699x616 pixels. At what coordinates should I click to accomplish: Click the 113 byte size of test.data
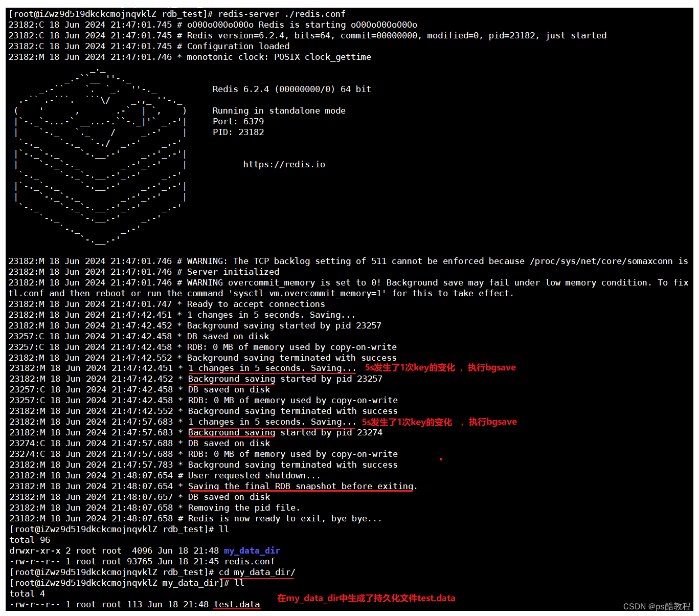(x=134, y=604)
